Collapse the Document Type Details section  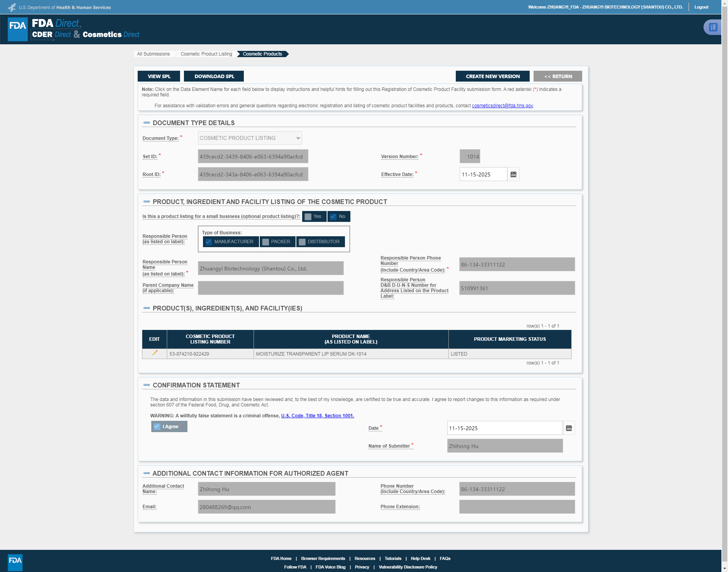(x=147, y=123)
